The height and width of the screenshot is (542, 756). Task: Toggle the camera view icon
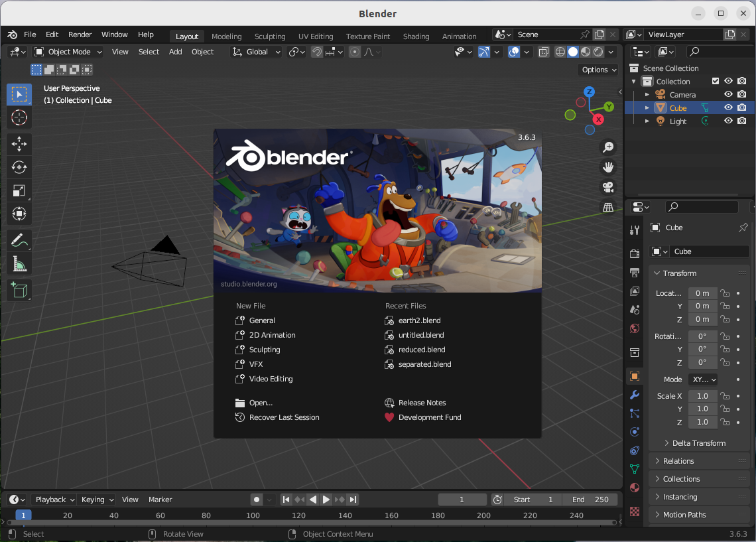pyautogui.click(x=608, y=187)
